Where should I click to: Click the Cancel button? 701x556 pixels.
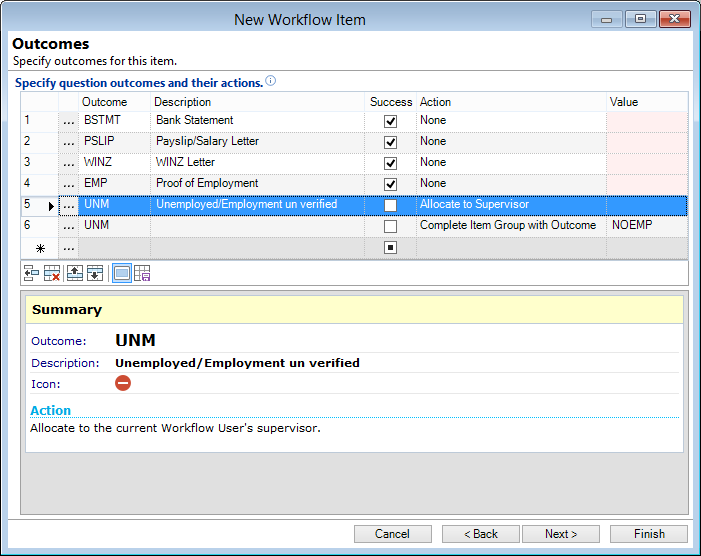point(393,534)
